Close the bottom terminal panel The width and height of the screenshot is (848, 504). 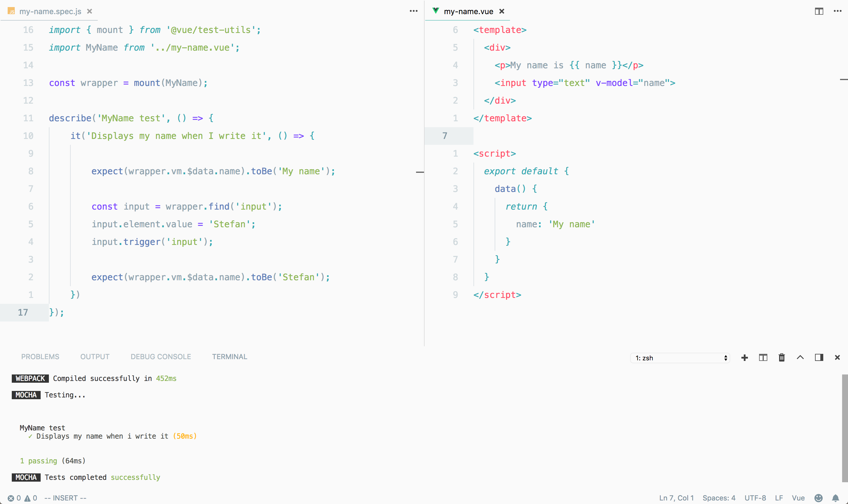point(837,358)
